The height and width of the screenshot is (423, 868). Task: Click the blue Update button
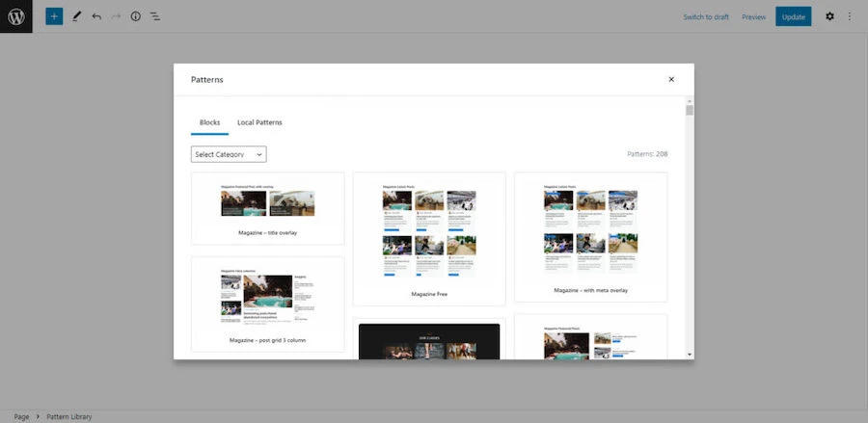coord(793,16)
